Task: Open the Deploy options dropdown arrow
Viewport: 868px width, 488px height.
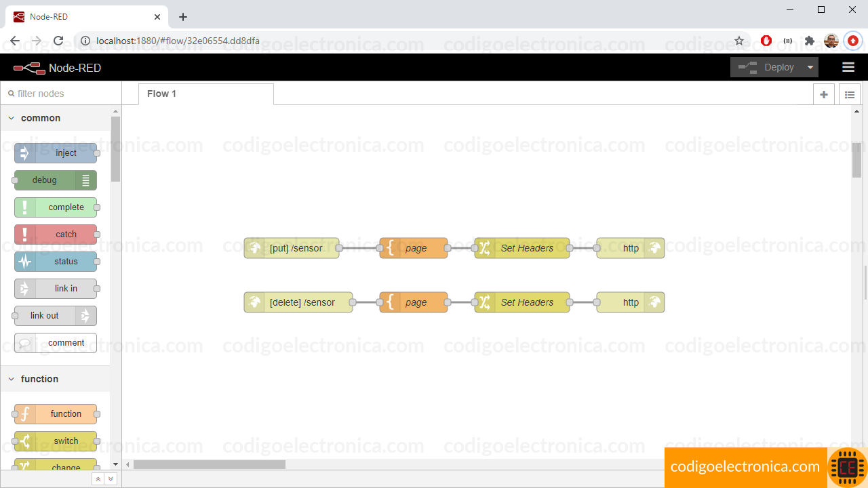Action: coord(810,67)
